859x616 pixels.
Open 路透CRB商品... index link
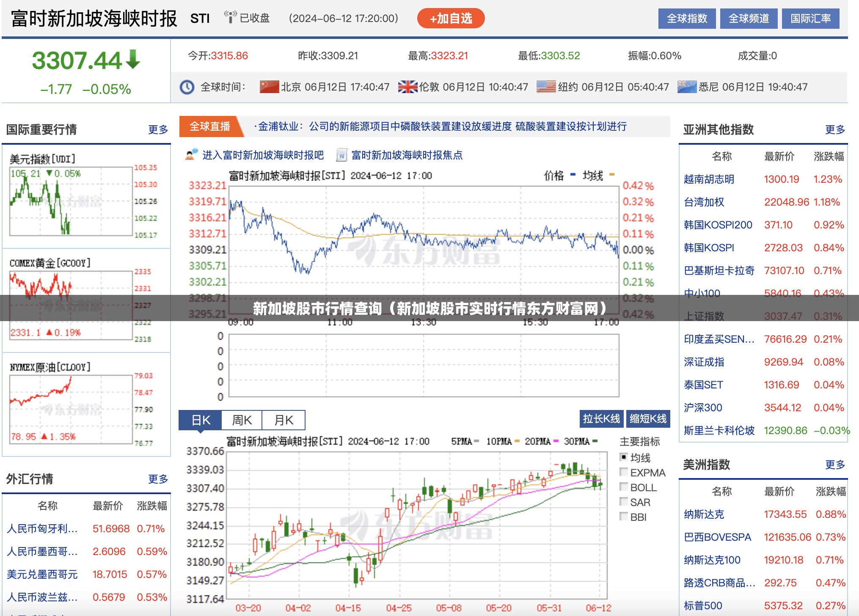719,583
